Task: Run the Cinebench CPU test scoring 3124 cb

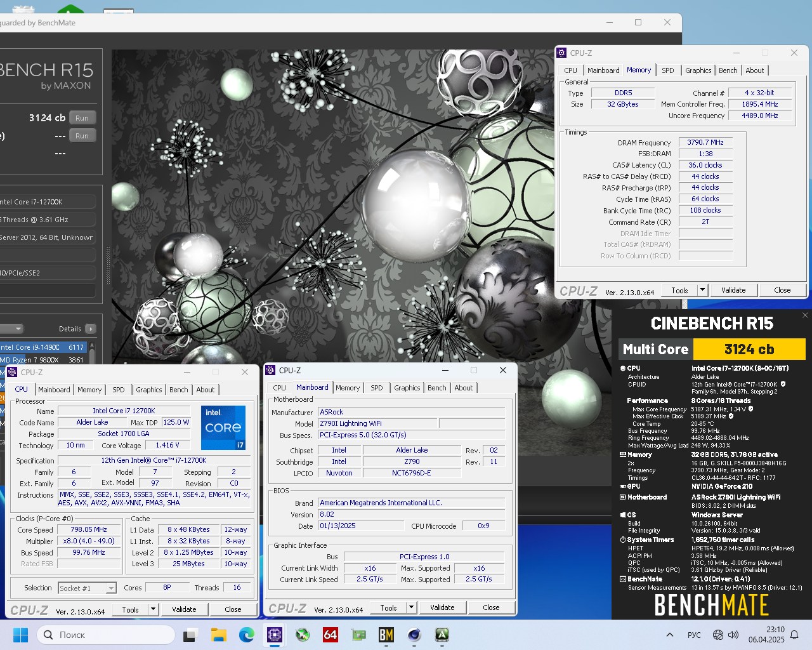Action: (82, 118)
